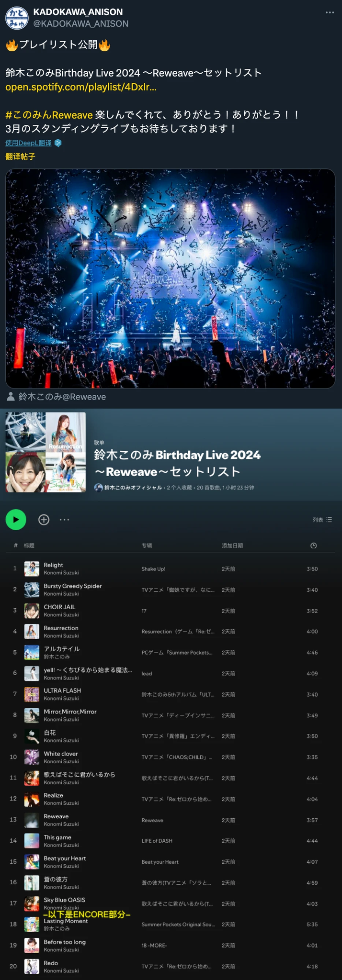Click the # column header

pos(16,546)
